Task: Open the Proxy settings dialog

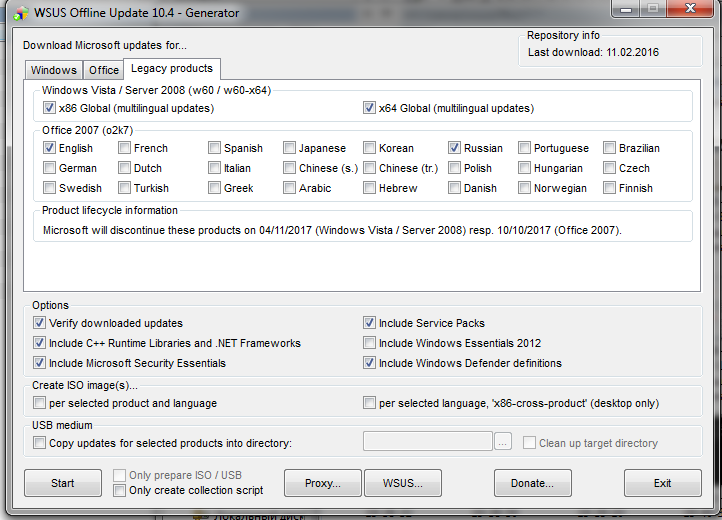Action: pyautogui.click(x=323, y=483)
